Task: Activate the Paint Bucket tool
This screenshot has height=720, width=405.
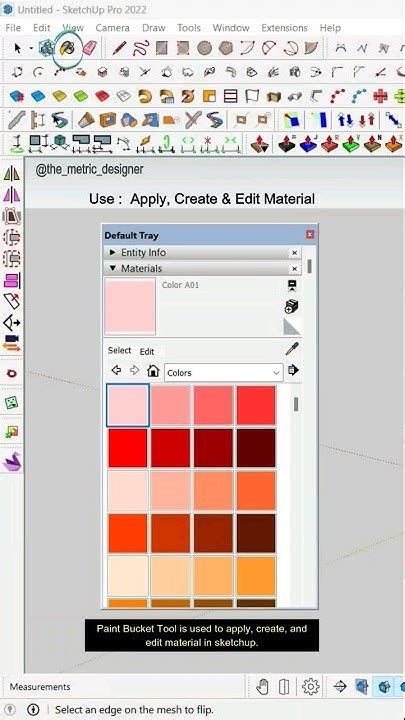Action: [x=68, y=48]
